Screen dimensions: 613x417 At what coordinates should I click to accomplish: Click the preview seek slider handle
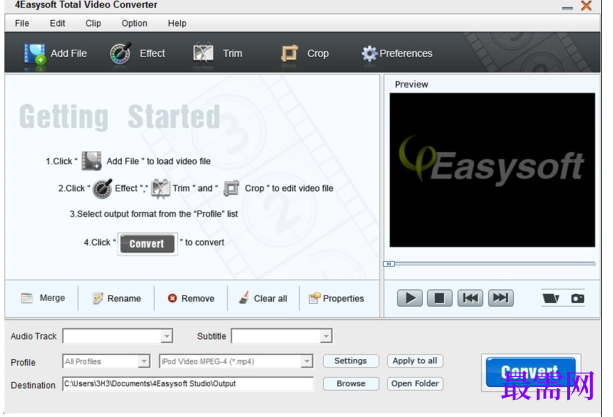[389, 264]
